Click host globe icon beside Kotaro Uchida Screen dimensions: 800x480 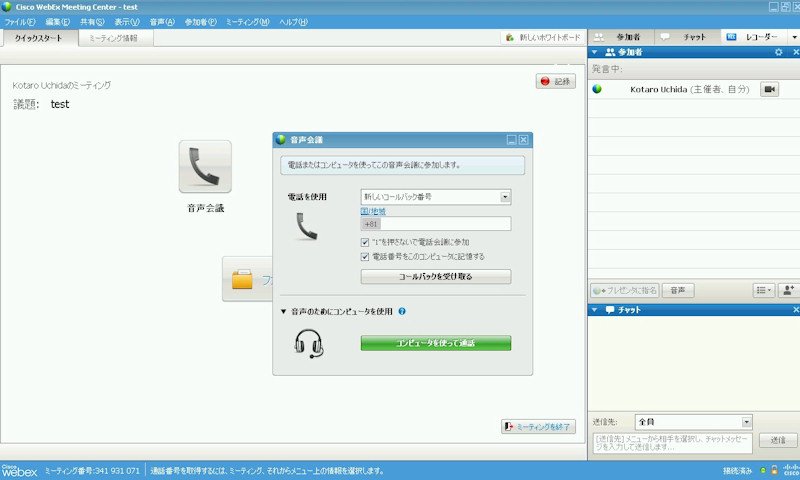pyautogui.click(x=597, y=89)
